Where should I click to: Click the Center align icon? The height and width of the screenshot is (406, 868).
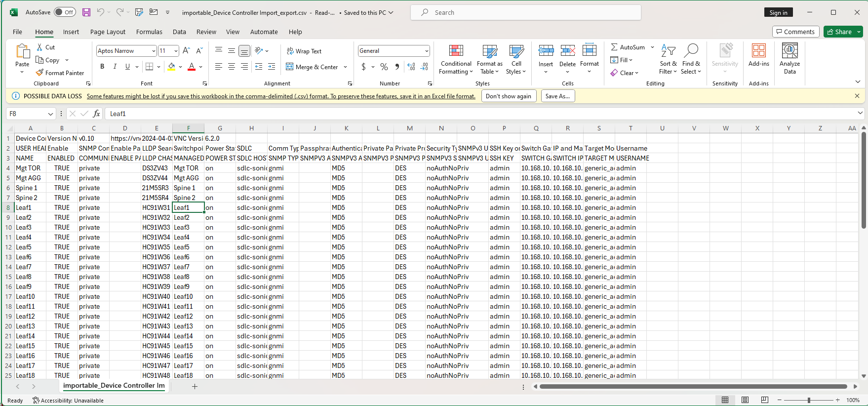232,67
